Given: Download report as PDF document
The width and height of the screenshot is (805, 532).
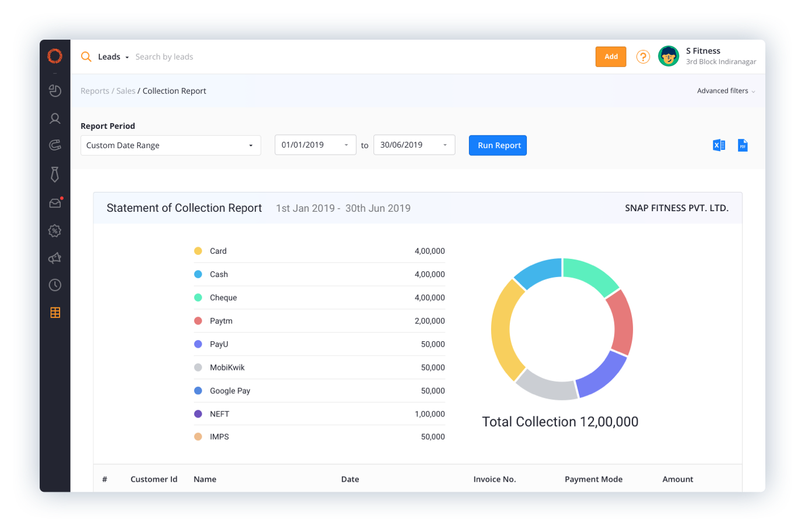Looking at the screenshot, I should click(x=743, y=145).
